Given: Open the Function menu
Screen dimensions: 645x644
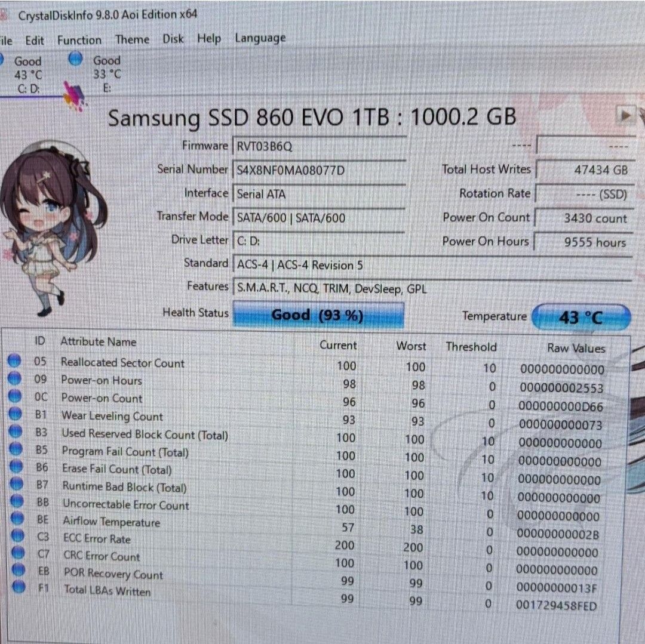Looking at the screenshot, I should (79, 40).
